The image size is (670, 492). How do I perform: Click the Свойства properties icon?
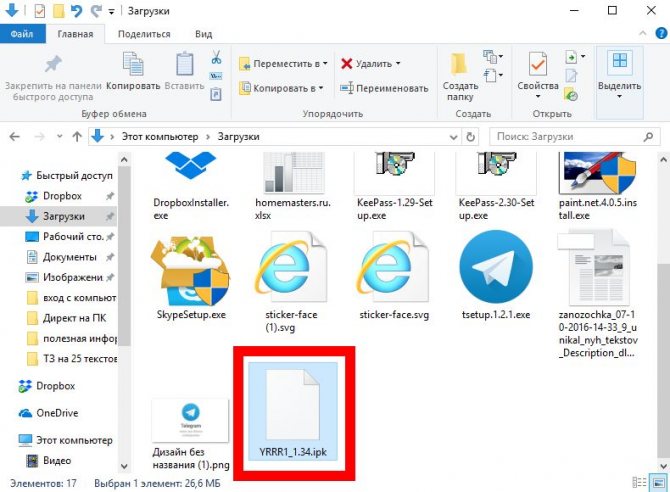point(538,64)
